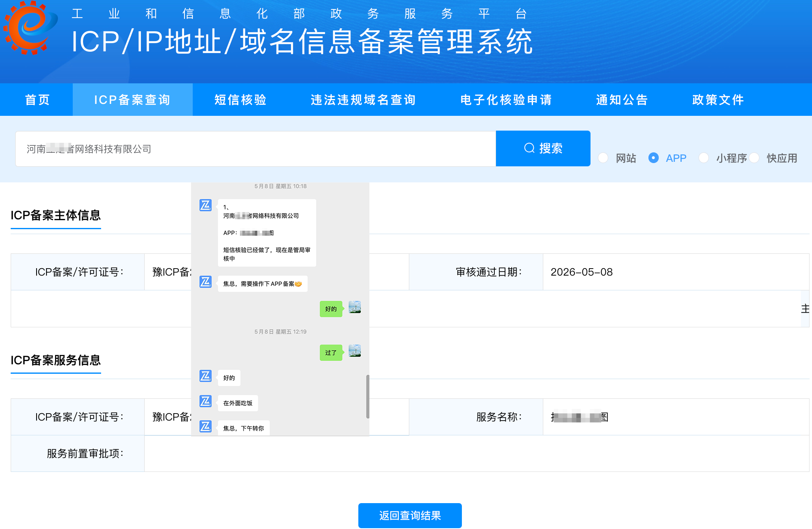Click avatar next to first green 好的 bubble
The image size is (812, 529).
(x=355, y=307)
